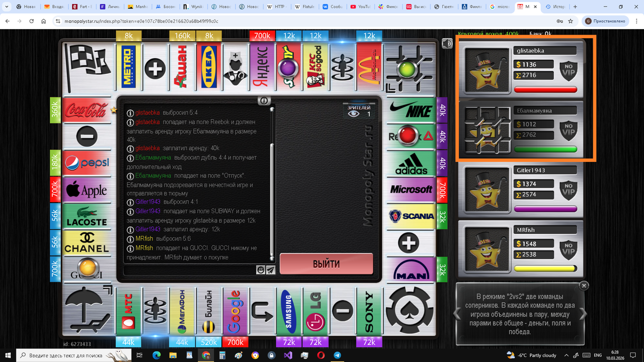
Task: Select the Coca-Cola property tile
Action: 87,110
